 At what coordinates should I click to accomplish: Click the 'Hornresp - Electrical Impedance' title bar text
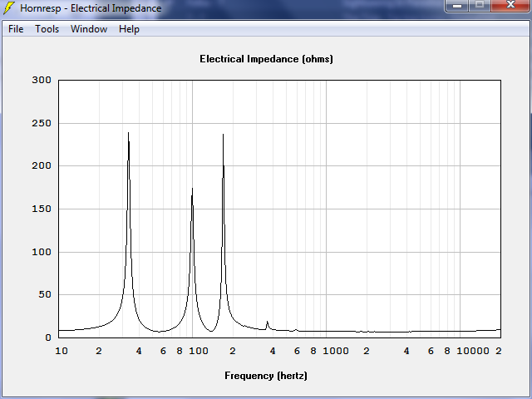91,8
